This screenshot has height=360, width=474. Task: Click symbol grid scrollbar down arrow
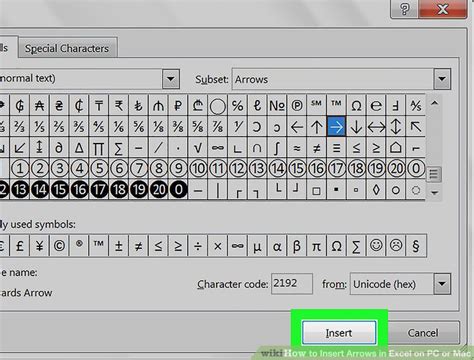(x=434, y=192)
